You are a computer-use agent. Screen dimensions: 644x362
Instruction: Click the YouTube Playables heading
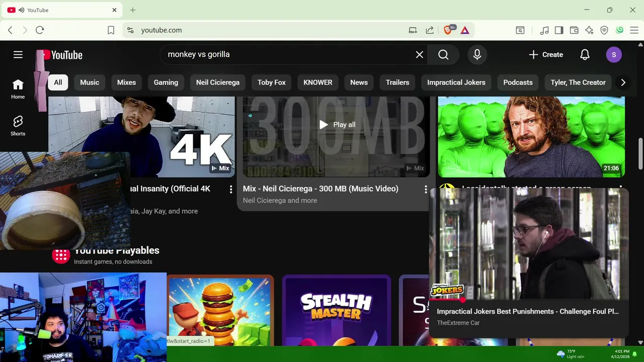pos(117,250)
